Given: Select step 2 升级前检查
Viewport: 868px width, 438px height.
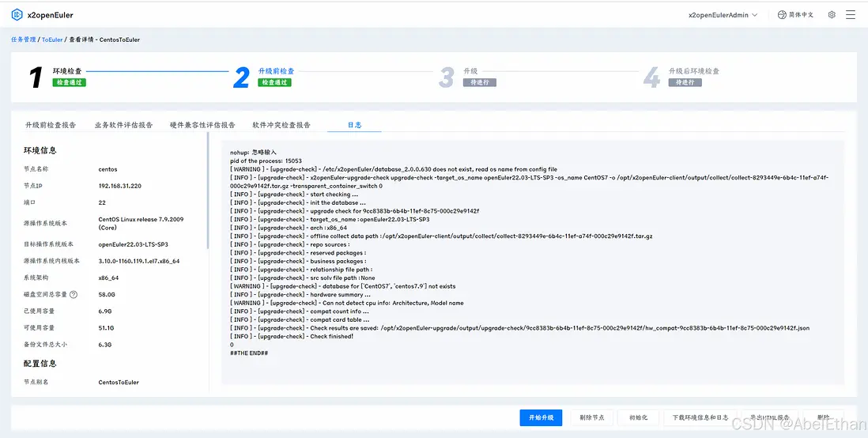Looking at the screenshot, I should pyautogui.click(x=263, y=77).
